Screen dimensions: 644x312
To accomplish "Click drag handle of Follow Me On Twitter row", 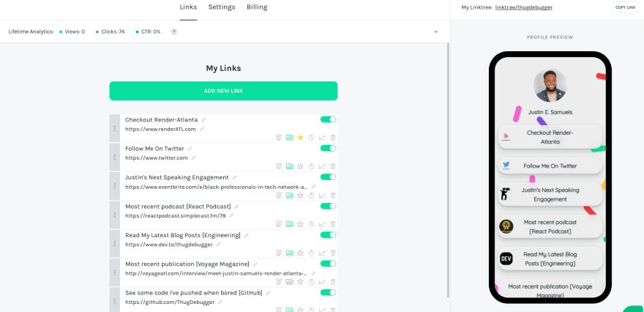I will coord(115,157).
